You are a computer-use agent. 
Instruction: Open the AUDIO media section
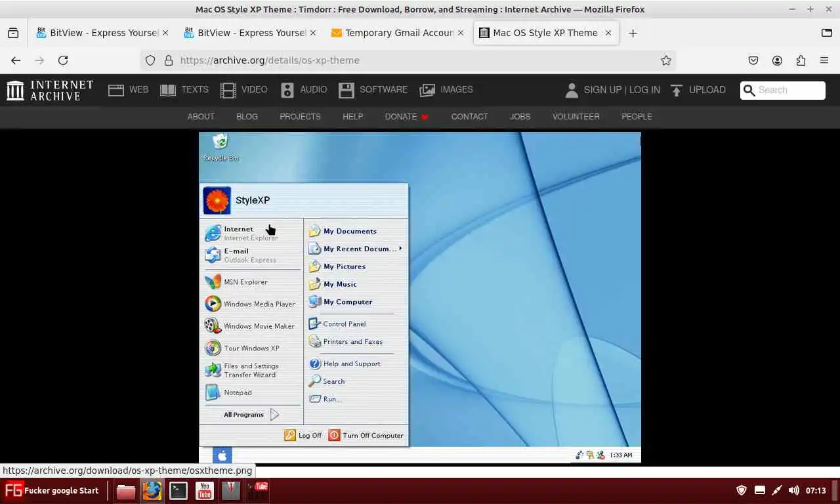point(304,90)
